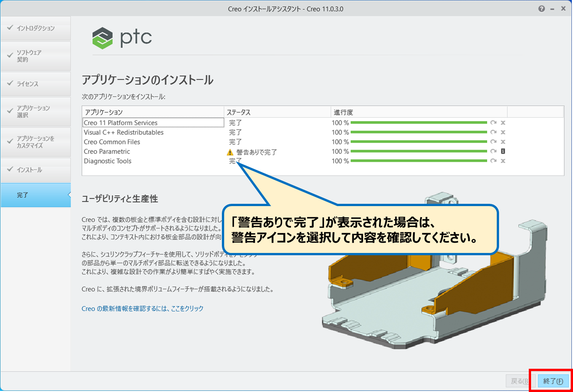The width and height of the screenshot is (573, 392).
Task: Open the アプリケーションをカスタマイズ step
Action: tap(35, 142)
